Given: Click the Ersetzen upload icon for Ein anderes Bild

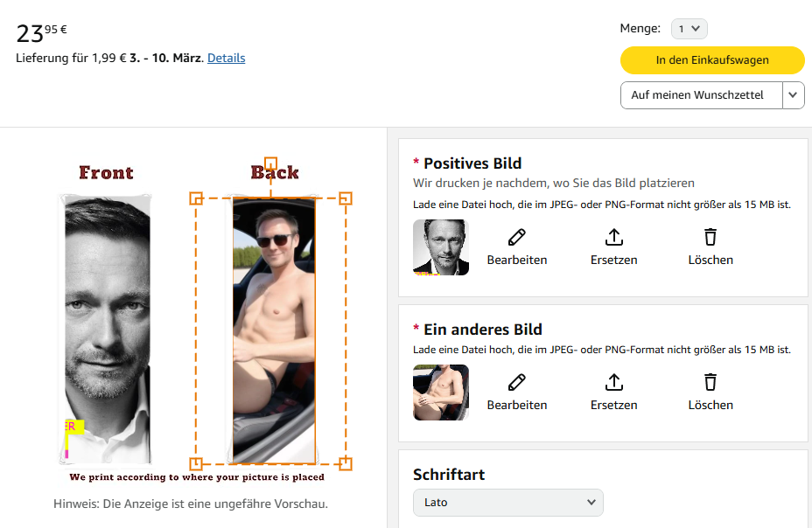Looking at the screenshot, I should coord(613,383).
